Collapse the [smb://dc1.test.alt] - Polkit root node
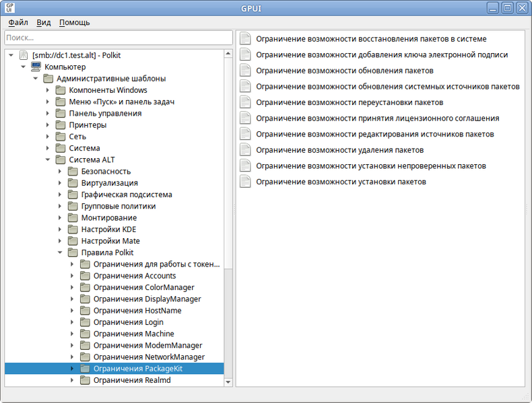This screenshot has width=532, height=403. (x=11, y=55)
